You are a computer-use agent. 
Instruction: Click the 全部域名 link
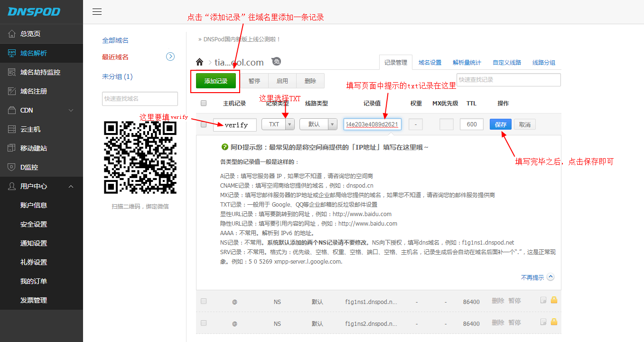click(115, 40)
